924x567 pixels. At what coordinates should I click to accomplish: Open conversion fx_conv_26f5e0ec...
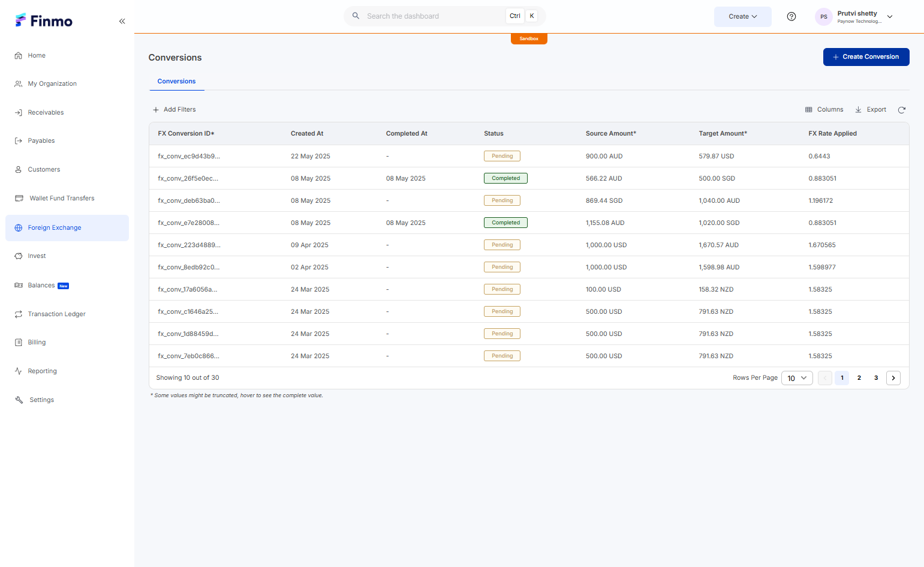(x=188, y=179)
